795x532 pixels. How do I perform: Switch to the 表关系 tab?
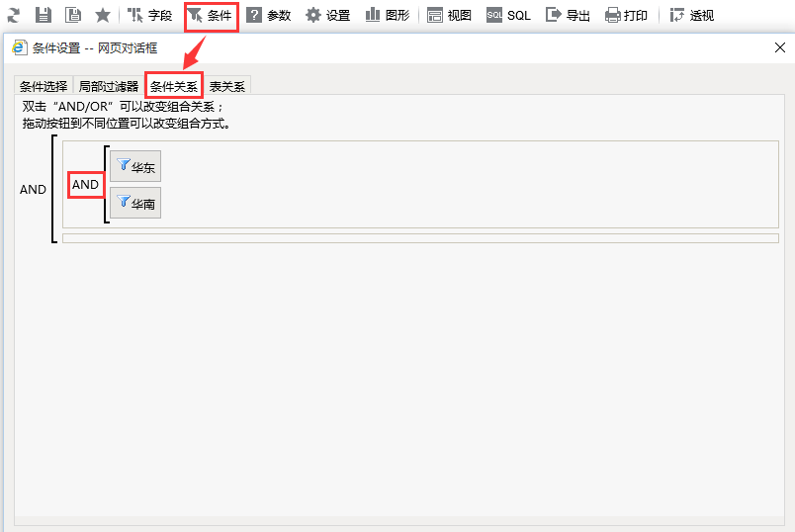point(227,86)
